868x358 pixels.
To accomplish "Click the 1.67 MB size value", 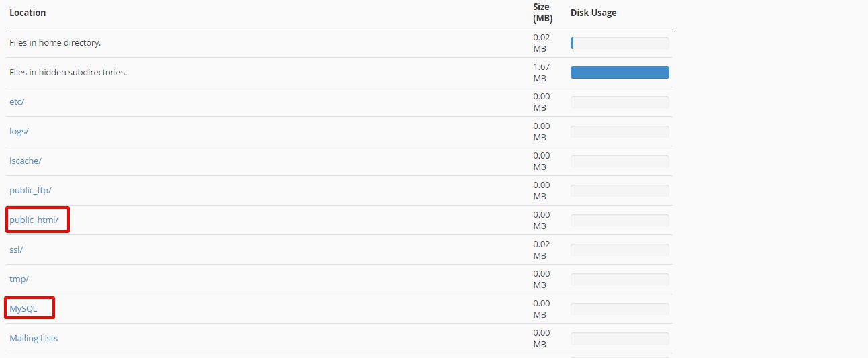I will [541, 73].
